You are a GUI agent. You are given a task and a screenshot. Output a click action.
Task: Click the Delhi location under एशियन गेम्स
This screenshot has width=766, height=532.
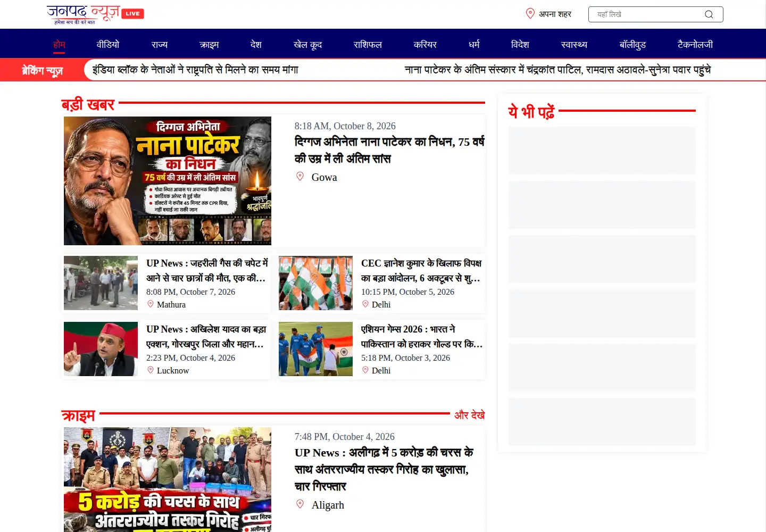point(381,370)
